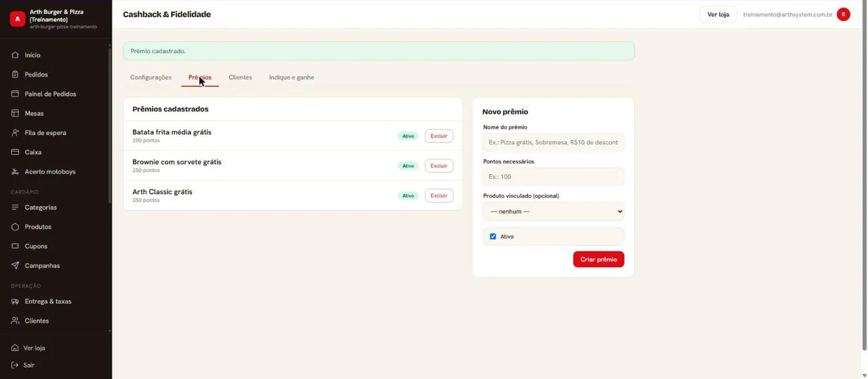Select the Prêmios tab
This screenshot has width=868, height=379.
(x=200, y=77)
